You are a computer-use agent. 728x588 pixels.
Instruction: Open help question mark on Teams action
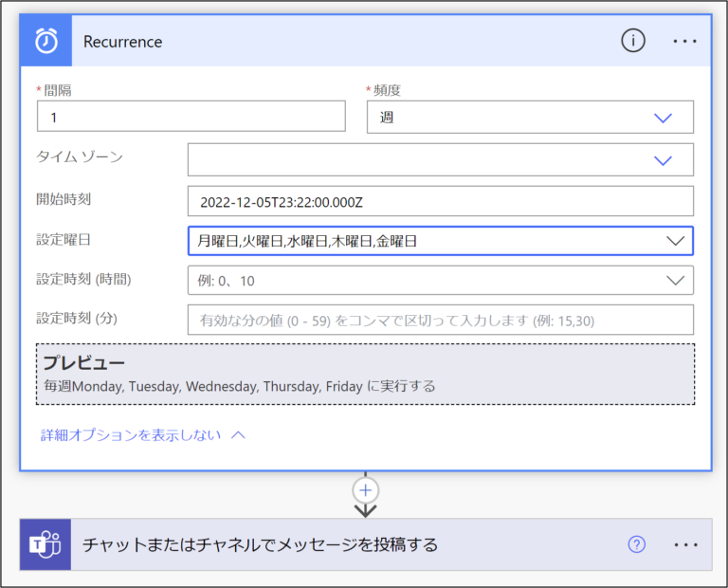[x=637, y=544]
